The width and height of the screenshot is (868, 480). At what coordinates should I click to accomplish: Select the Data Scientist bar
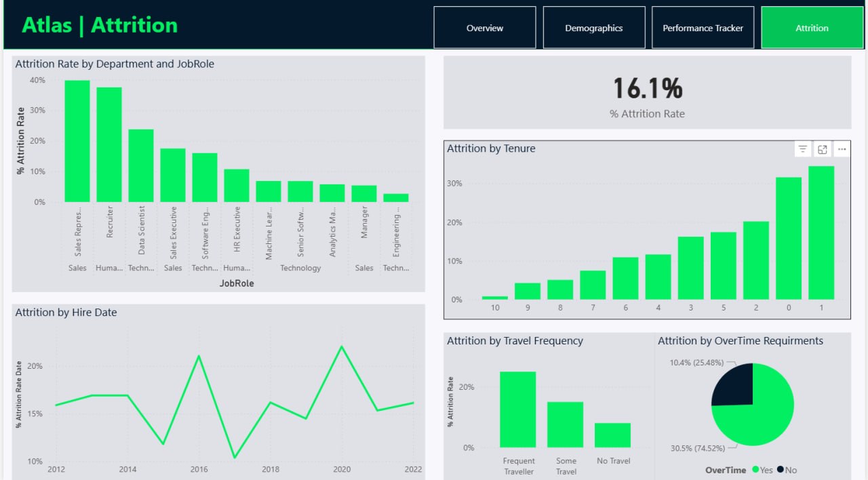141,165
